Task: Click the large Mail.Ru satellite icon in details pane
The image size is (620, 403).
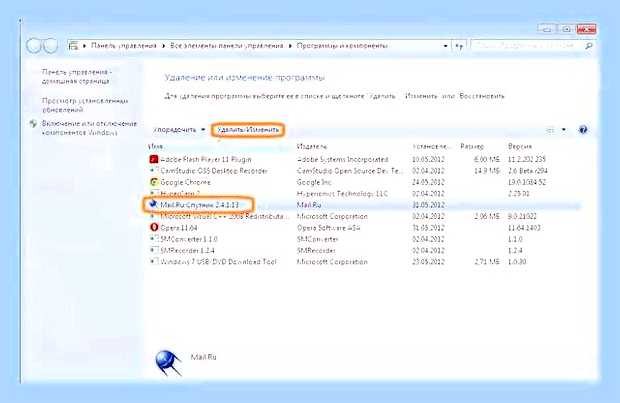Action: (x=168, y=362)
